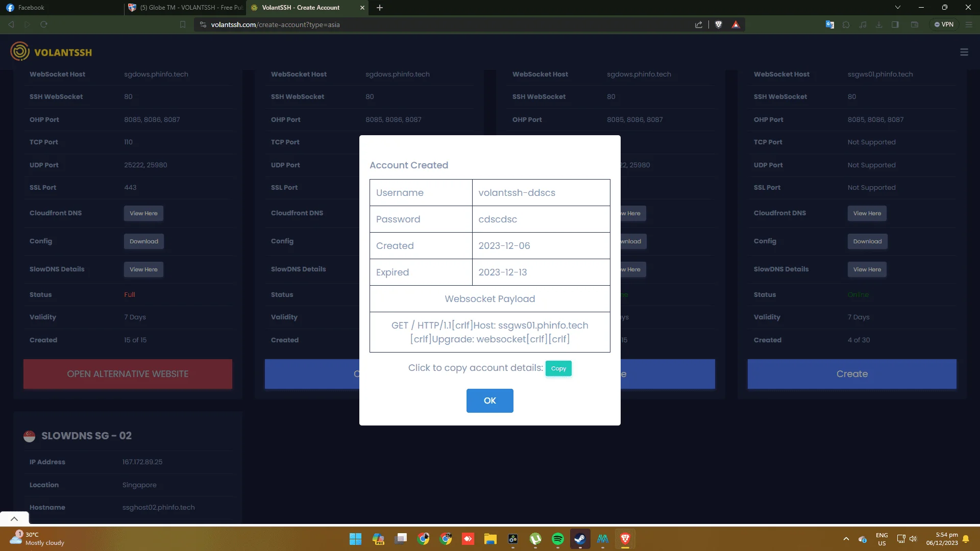Download Config on the rightmost card

(868, 241)
